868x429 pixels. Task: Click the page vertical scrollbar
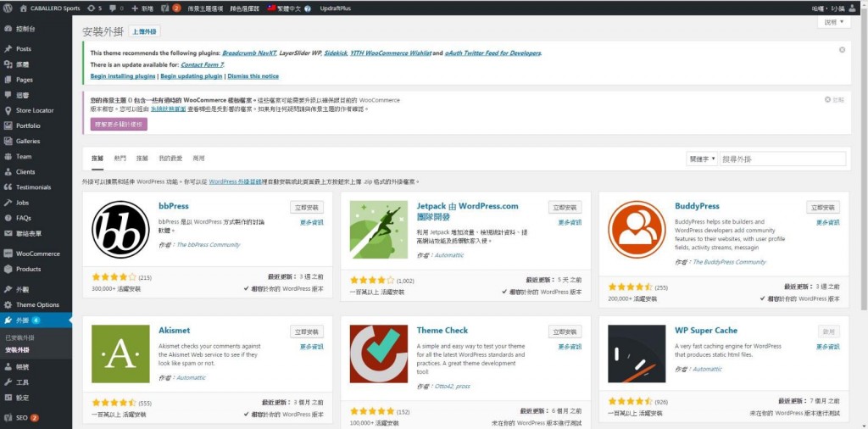point(865,160)
